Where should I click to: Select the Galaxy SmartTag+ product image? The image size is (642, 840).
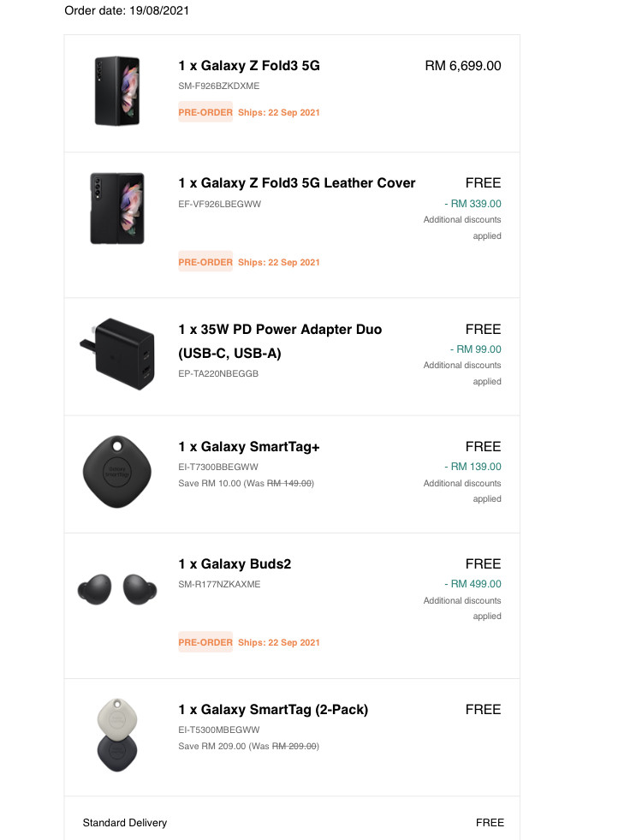[x=117, y=472]
